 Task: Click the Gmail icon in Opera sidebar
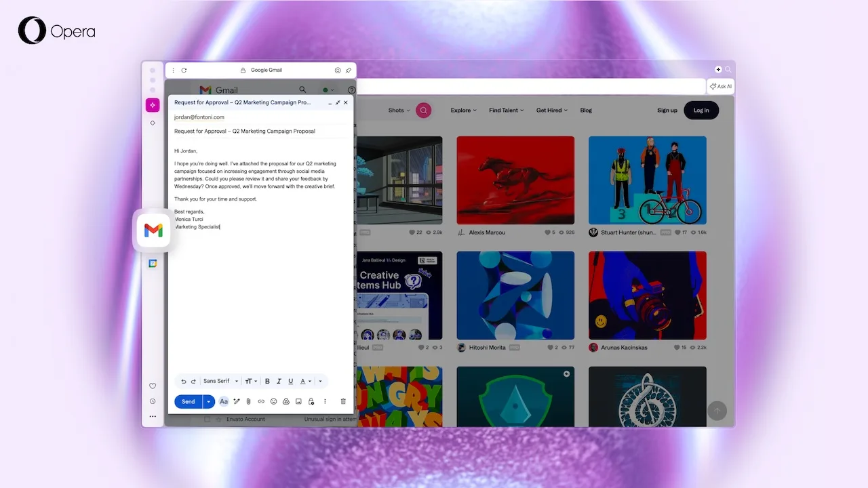[153, 231]
